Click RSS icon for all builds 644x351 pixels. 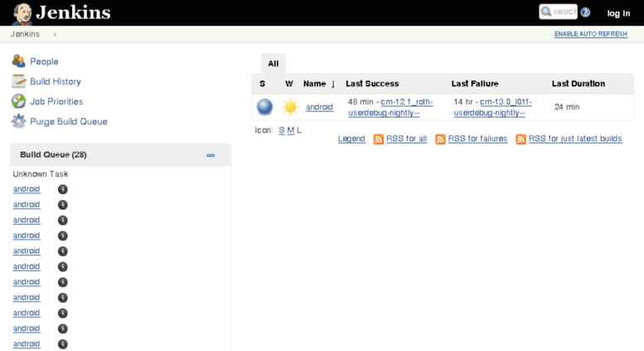[378, 139]
